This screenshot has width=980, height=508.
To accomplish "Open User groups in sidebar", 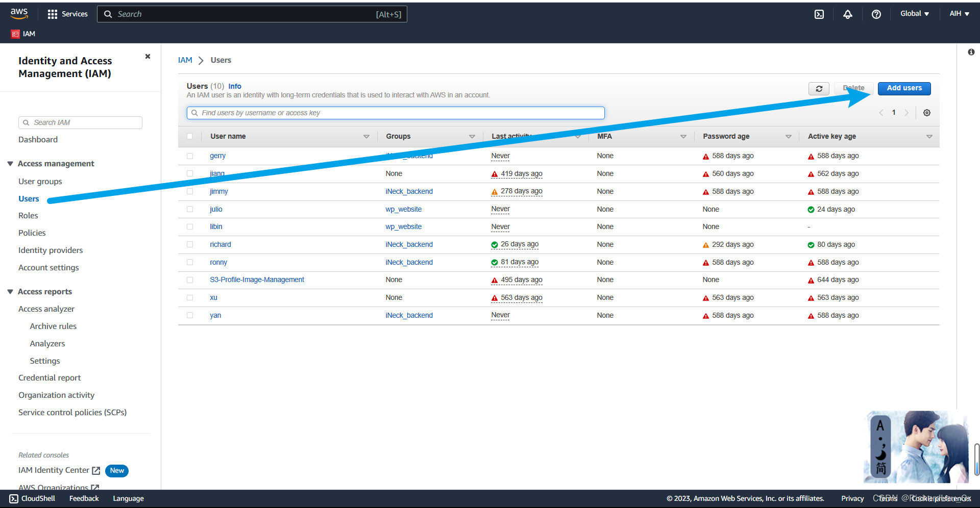I will tap(40, 182).
